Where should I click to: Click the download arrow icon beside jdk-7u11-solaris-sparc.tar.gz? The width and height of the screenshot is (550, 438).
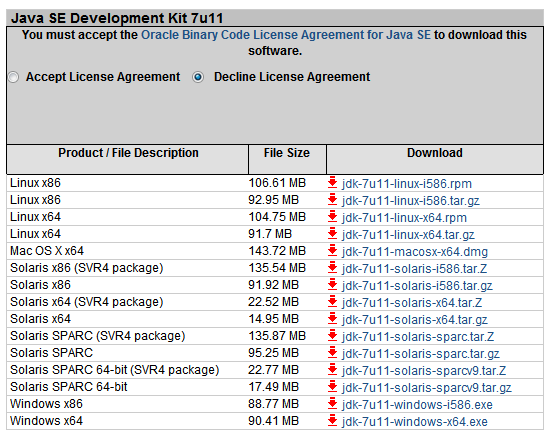click(x=332, y=353)
